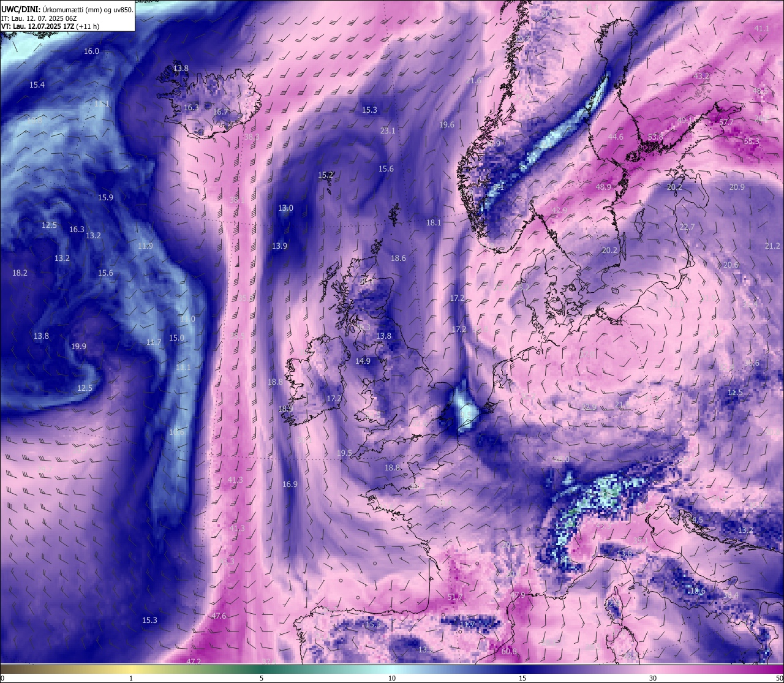
Task: Click the 13.9 value label
Action: click(279, 246)
